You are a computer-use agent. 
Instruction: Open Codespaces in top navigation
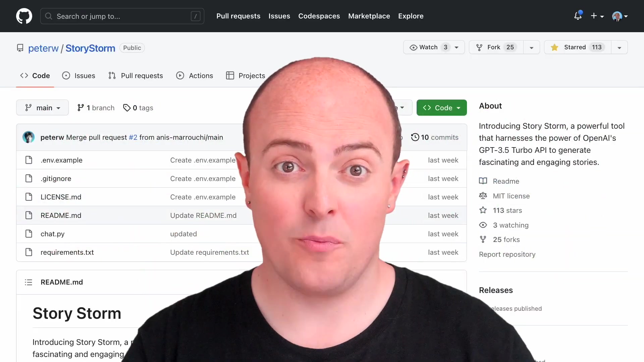tap(319, 16)
